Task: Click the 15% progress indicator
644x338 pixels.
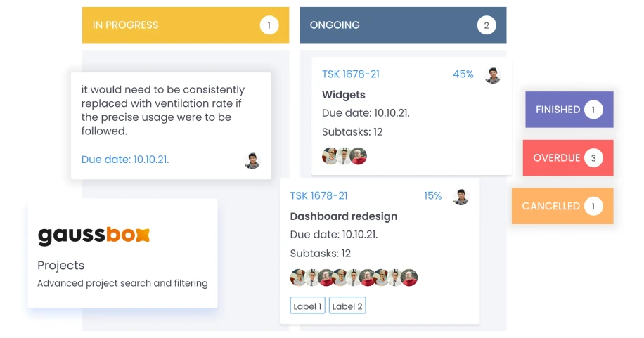Action: (433, 196)
